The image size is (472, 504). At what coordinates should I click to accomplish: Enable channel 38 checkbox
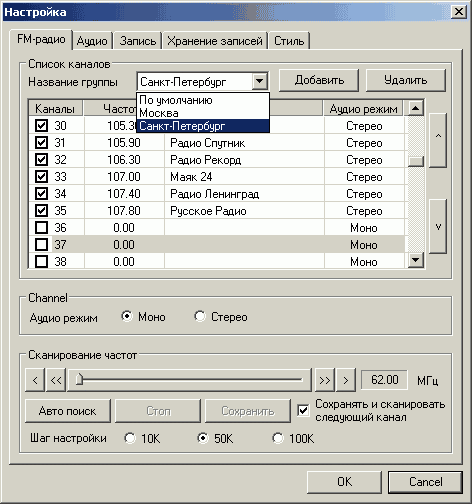point(41,262)
